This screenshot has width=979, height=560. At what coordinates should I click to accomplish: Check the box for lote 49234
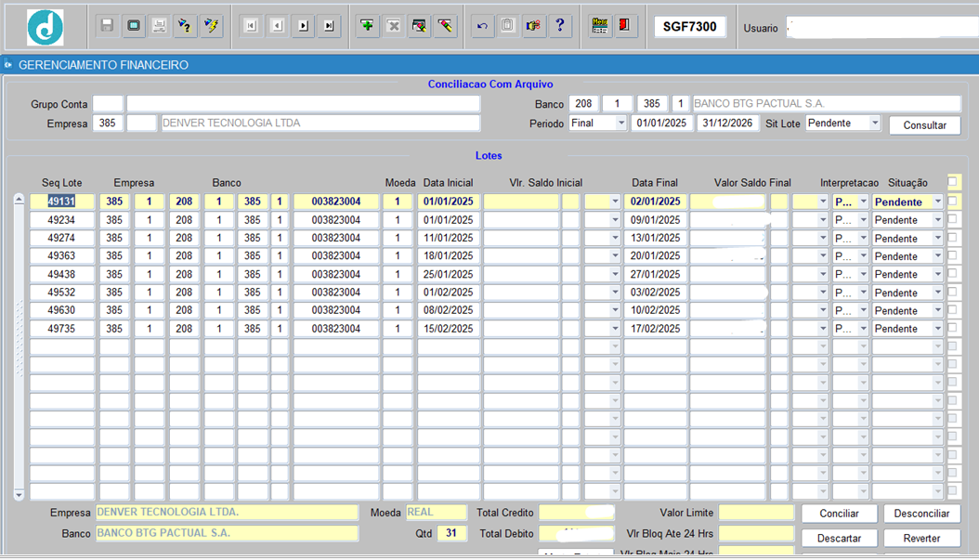(x=952, y=219)
